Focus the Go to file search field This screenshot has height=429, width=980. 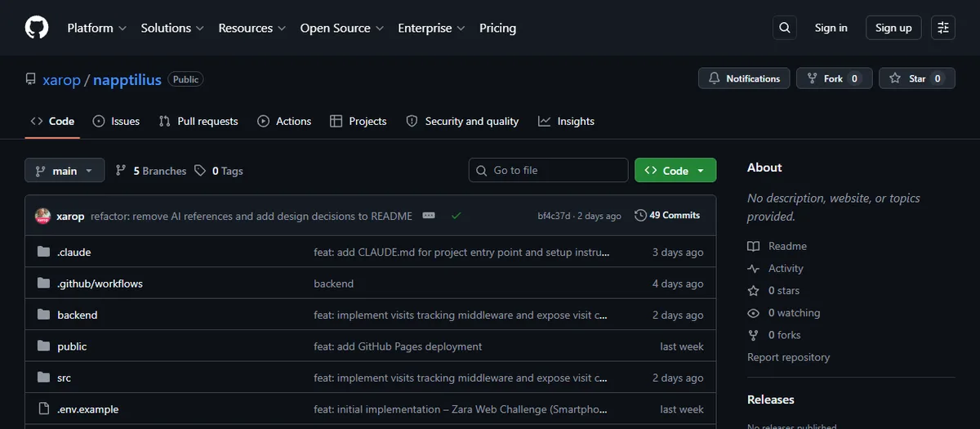click(x=548, y=170)
